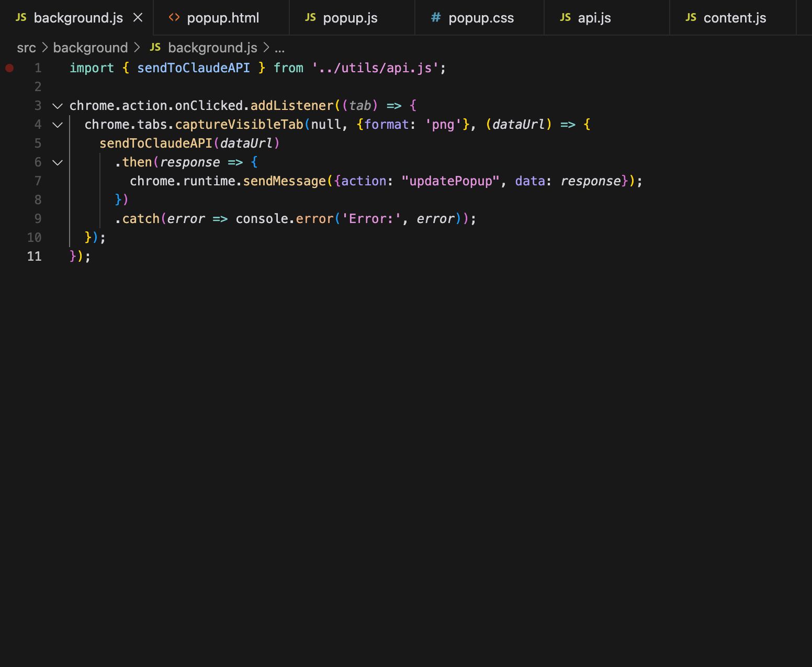Click addListener on line 3

click(x=292, y=106)
